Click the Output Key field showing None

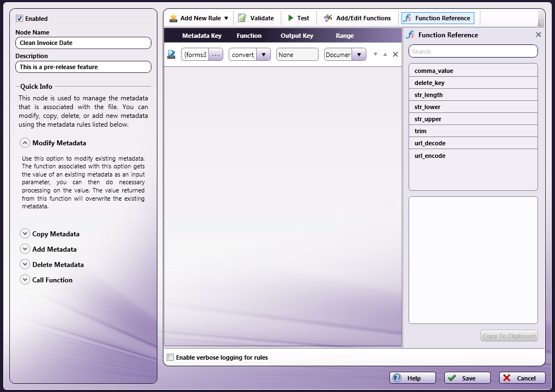tap(297, 54)
